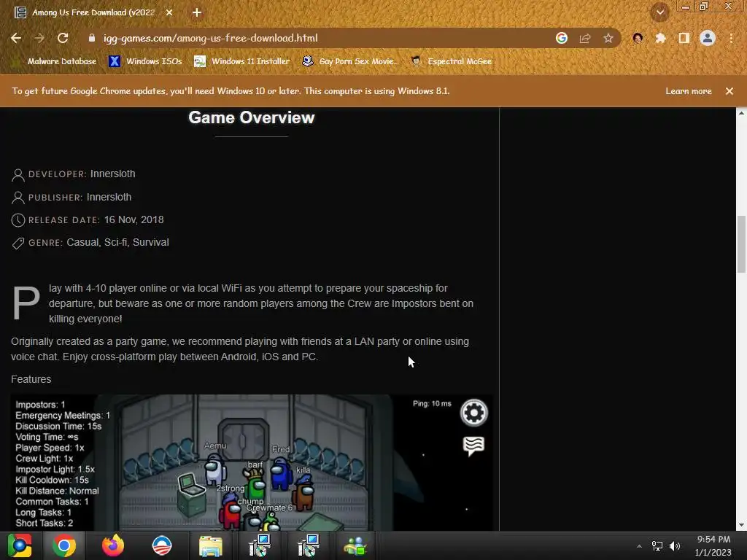The width and height of the screenshot is (747, 560).
Task: Click the Among Us gameplay image
Action: tap(252, 462)
